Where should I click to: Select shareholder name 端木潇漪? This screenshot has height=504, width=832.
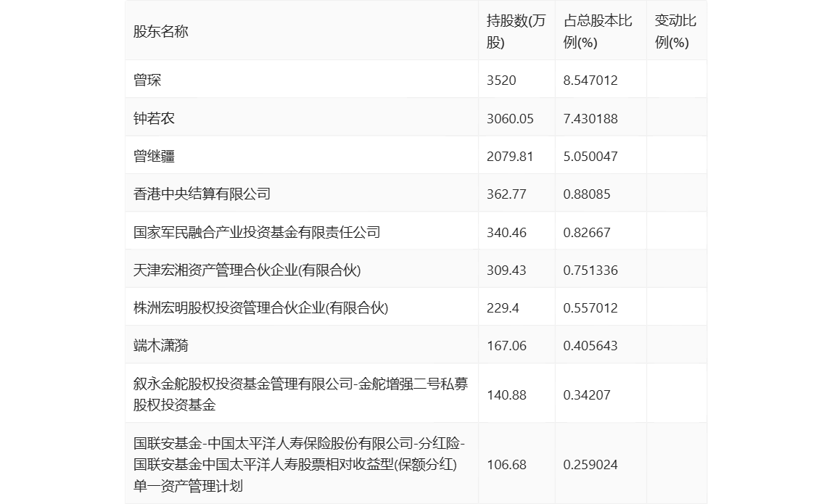[161, 346]
